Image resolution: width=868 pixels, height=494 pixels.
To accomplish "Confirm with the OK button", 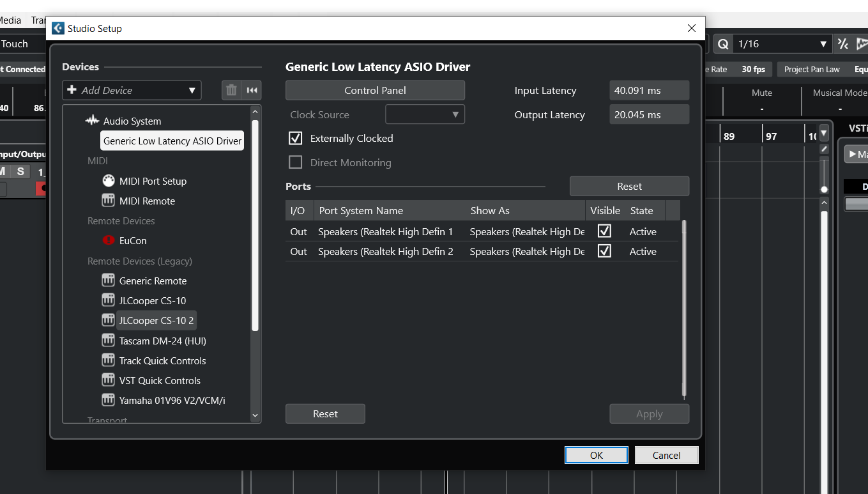I will (x=597, y=455).
